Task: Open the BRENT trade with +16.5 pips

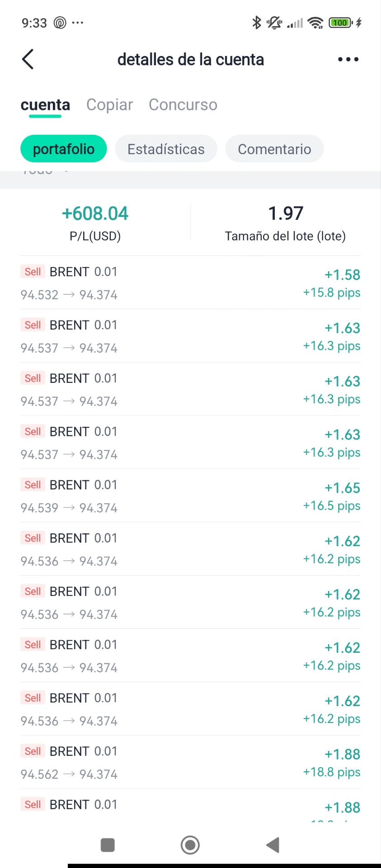Action: pos(190,495)
